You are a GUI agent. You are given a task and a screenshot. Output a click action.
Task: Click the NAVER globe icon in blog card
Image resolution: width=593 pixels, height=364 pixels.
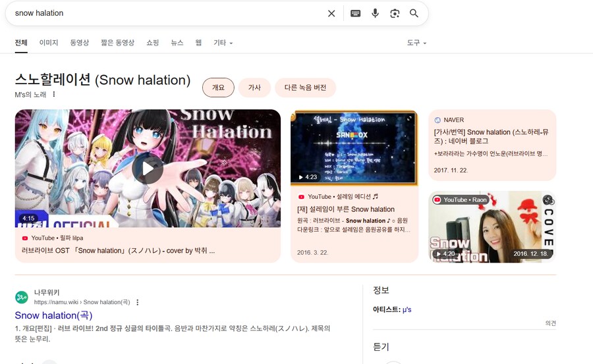(x=438, y=120)
